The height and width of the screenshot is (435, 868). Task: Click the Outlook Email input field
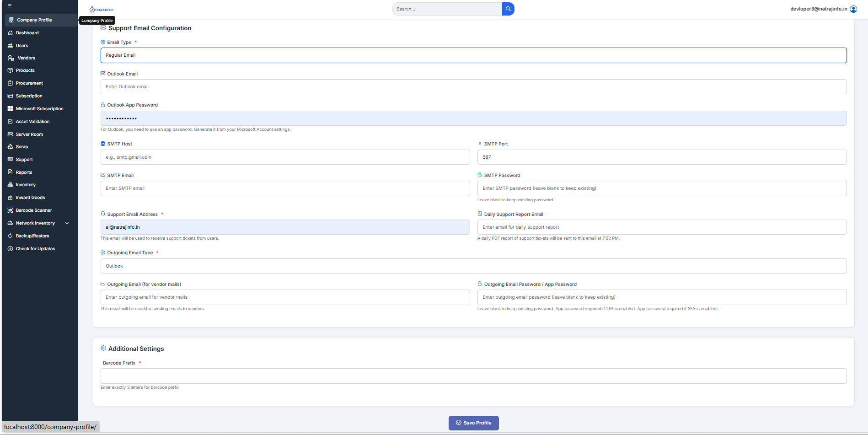(473, 87)
